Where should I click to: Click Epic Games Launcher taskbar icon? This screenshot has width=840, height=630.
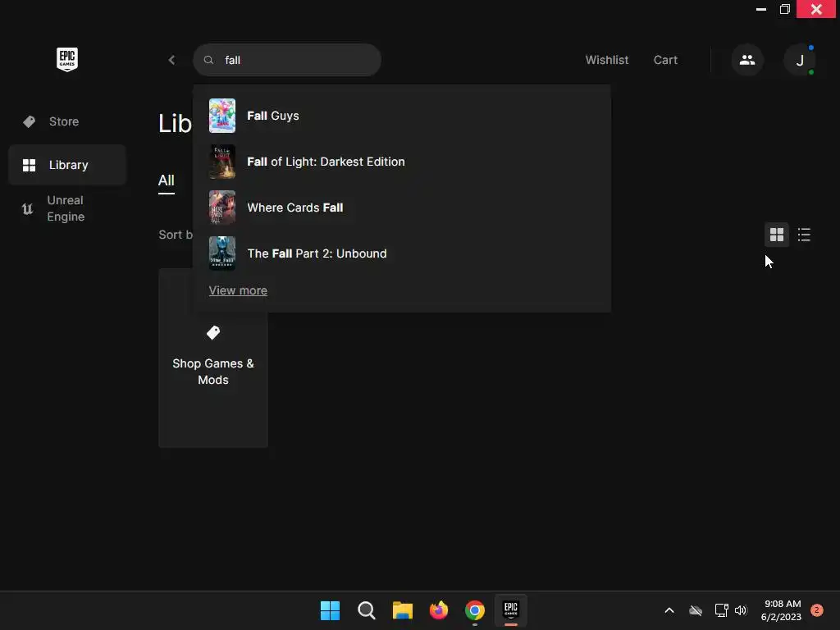pos(511,610)
